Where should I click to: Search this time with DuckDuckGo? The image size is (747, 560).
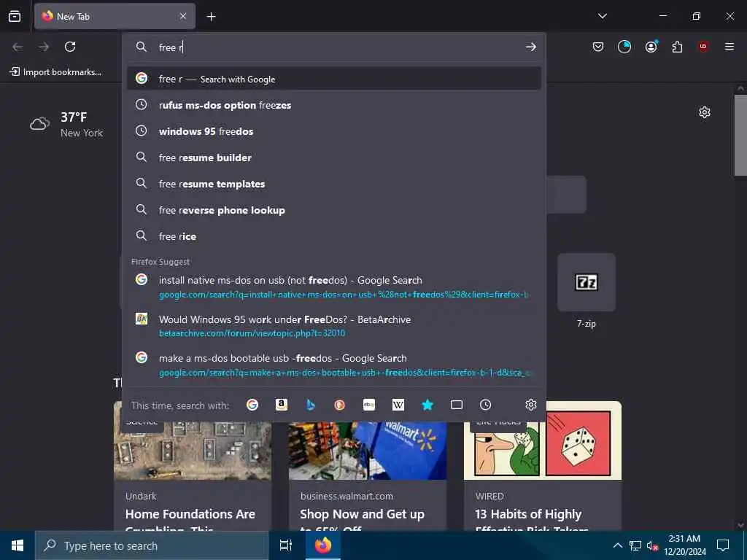pos(340,405)
